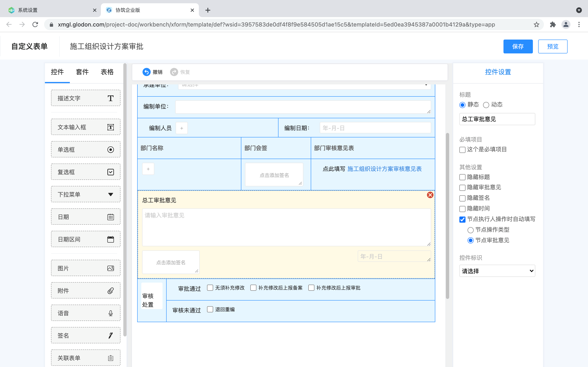Open the 控件标识 请选择 dropdown
The image size is (588, 367).
pyautogui.click(x=497, y=271)
